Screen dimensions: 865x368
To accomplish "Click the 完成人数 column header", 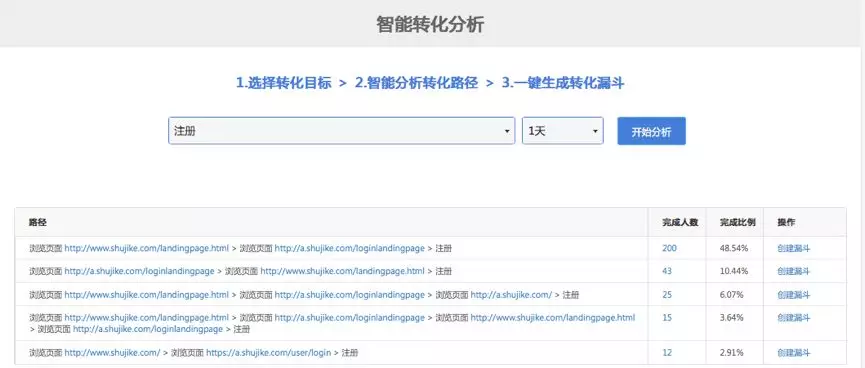I will point(680,222).
